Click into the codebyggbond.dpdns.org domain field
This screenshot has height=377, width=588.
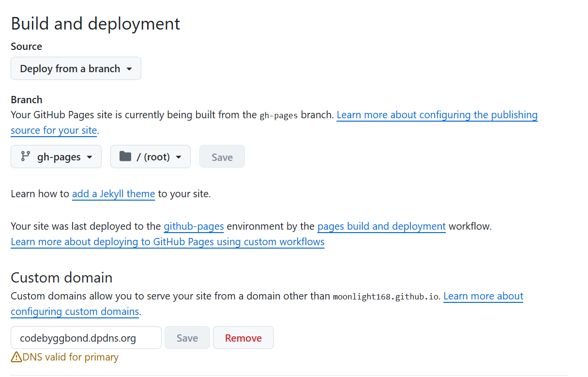(86, 338)
